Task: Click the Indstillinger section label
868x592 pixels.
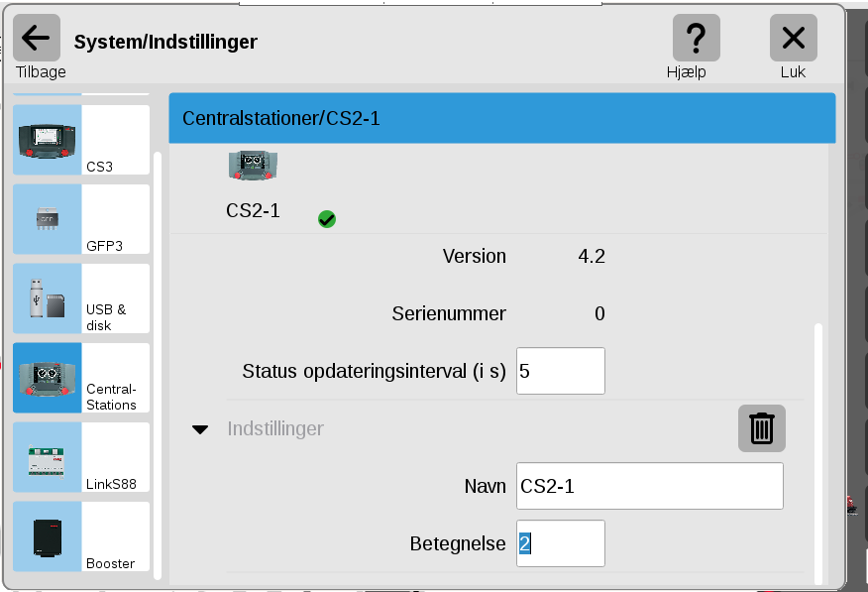Action: tap(275, 428)
